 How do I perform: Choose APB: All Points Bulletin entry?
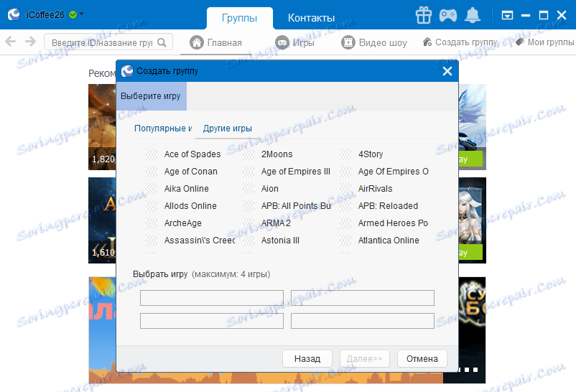[x=296, y=206]
